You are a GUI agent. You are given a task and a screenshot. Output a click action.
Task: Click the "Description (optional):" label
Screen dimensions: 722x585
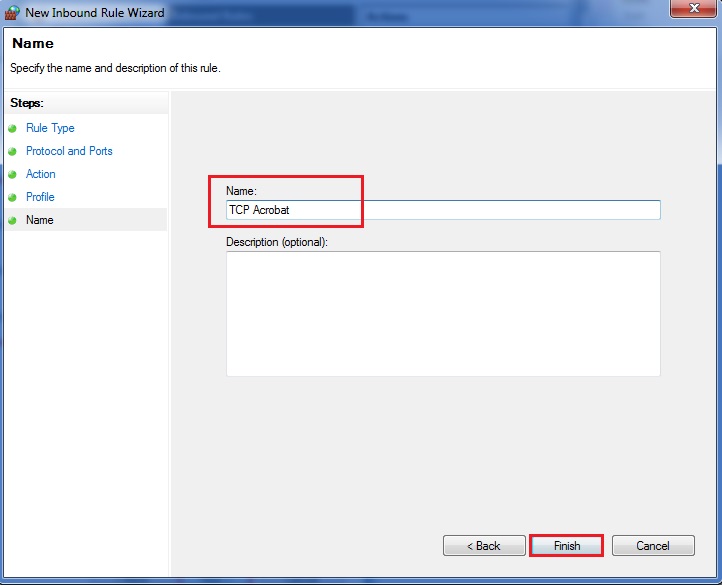coord(277,241)
